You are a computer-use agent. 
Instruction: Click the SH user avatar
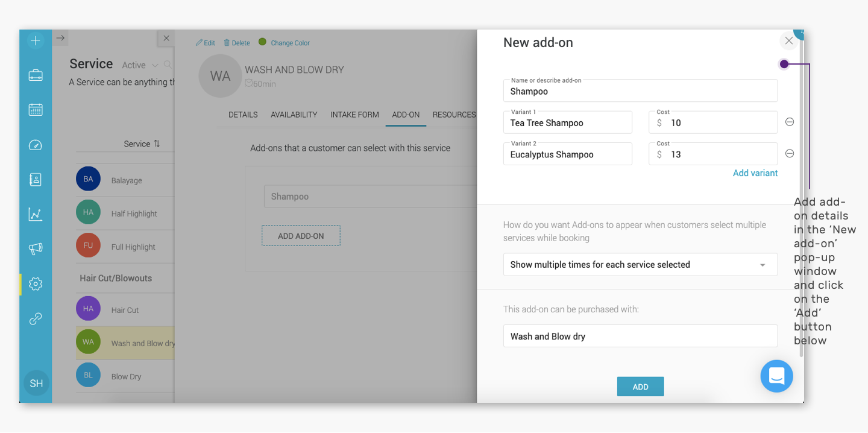tap(36, 383)
